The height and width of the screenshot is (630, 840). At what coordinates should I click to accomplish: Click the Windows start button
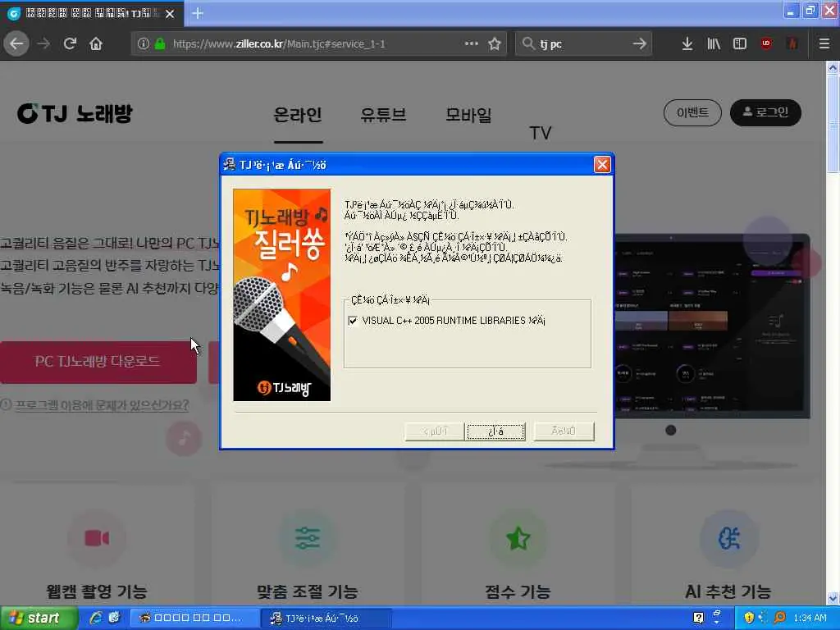(x=39, y=619)
